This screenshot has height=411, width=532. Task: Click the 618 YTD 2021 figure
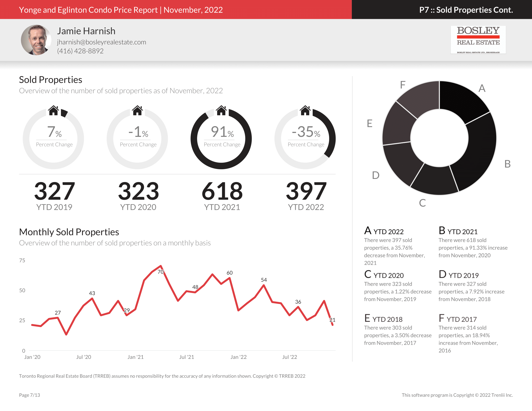(x=222, y=191)
